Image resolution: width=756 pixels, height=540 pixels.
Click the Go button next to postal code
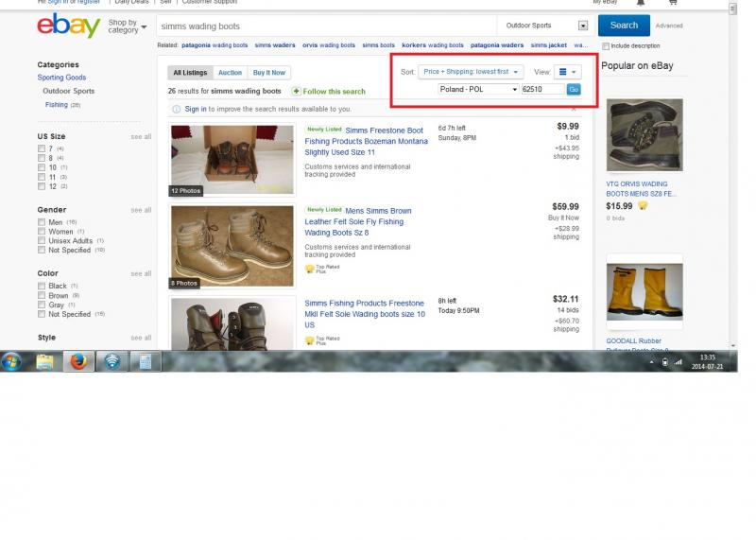click(x=574, y=89)
